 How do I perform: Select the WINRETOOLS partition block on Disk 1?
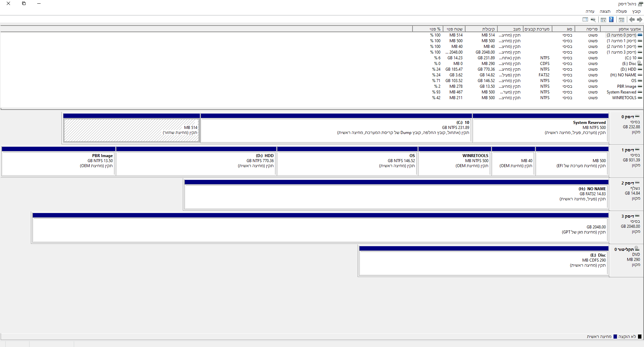coord(454,161)
